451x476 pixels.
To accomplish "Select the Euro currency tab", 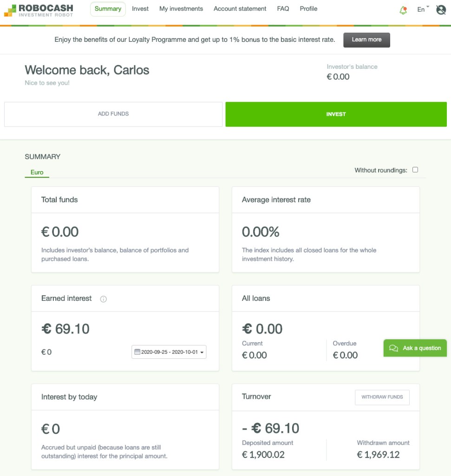I will [x=36, y=172].
